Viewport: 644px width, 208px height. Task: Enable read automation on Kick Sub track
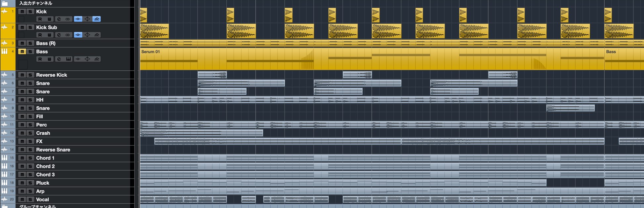(40, 35)
